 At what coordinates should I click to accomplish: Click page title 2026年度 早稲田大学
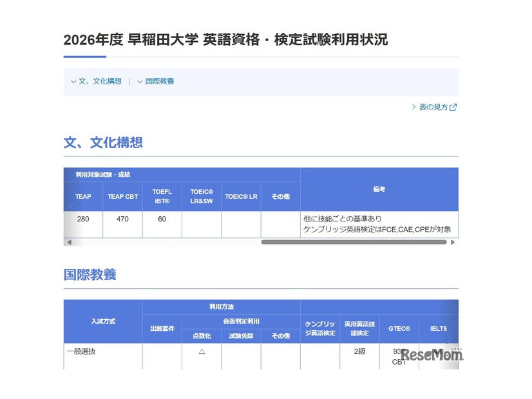point(225,40)
